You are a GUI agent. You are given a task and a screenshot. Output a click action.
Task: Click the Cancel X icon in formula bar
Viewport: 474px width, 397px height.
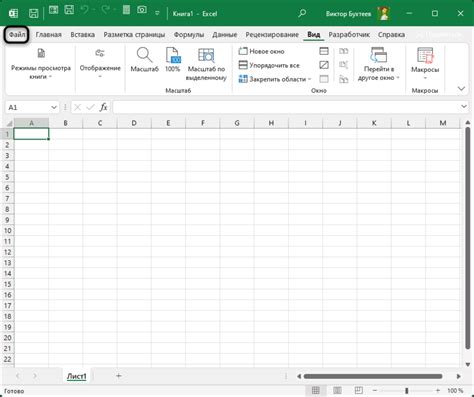tap(77, 107)
